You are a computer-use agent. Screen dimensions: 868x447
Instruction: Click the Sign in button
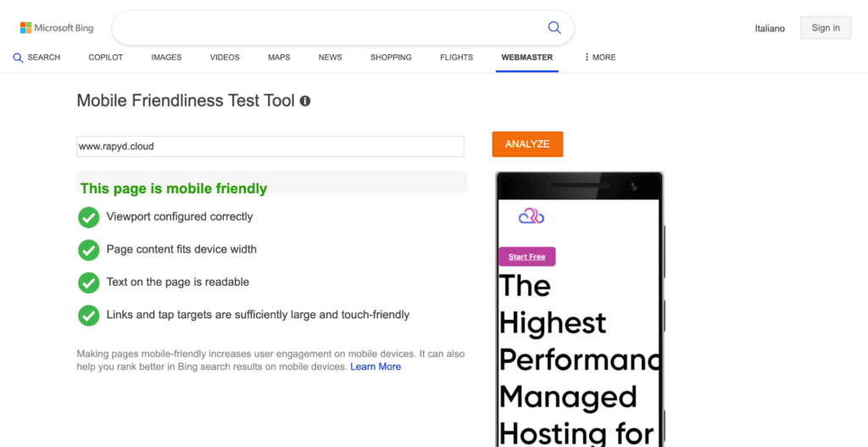826,28
